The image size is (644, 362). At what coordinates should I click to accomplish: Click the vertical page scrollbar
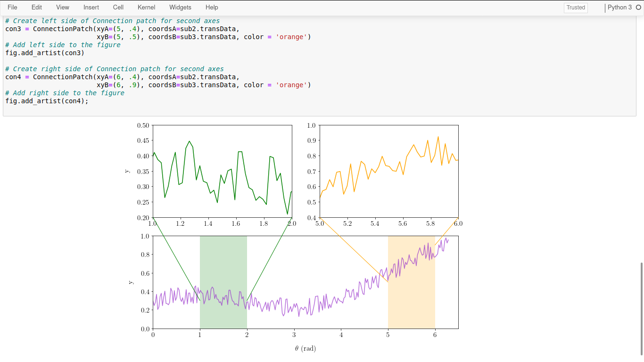click(641, 308)
